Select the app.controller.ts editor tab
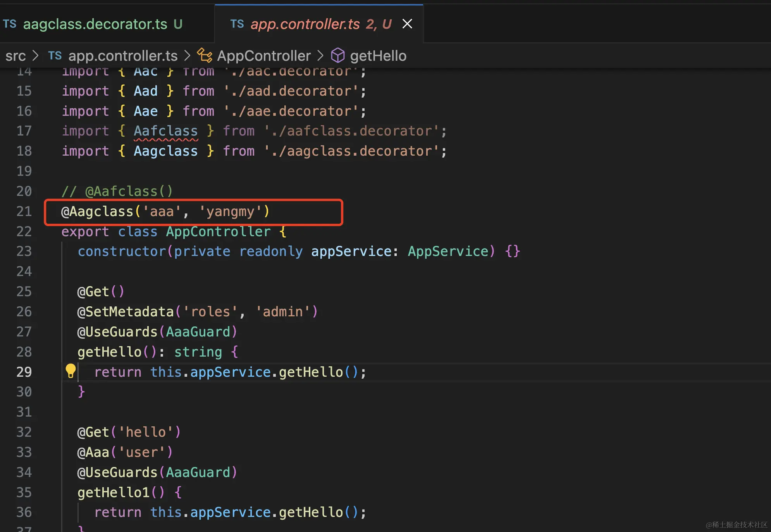The width and height of the screenshot is (771, 532). pyautogui.click(x=305, y=24)
